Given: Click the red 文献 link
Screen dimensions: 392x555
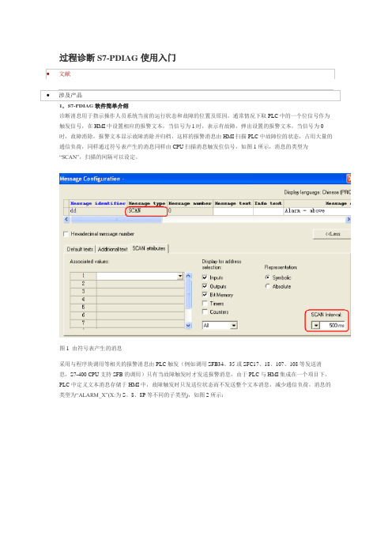Looking at the screenshot, I should tap(65, 74).
